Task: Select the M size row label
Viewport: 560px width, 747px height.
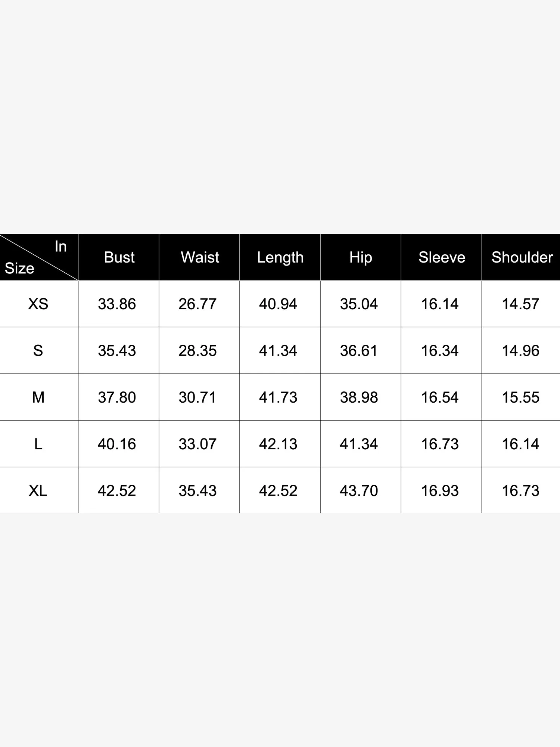Action: (38, 397)
